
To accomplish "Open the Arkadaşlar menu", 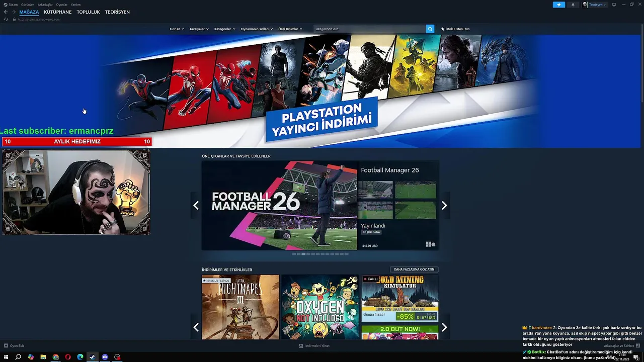I will [x=45, y=5].
